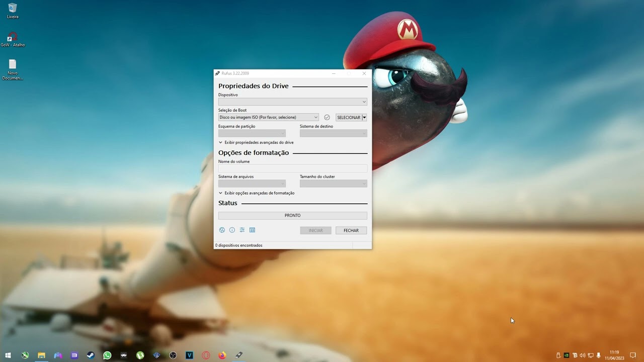Open the Windows notification center
Viewport: 644px width, 362px height.
coord(633,355)
